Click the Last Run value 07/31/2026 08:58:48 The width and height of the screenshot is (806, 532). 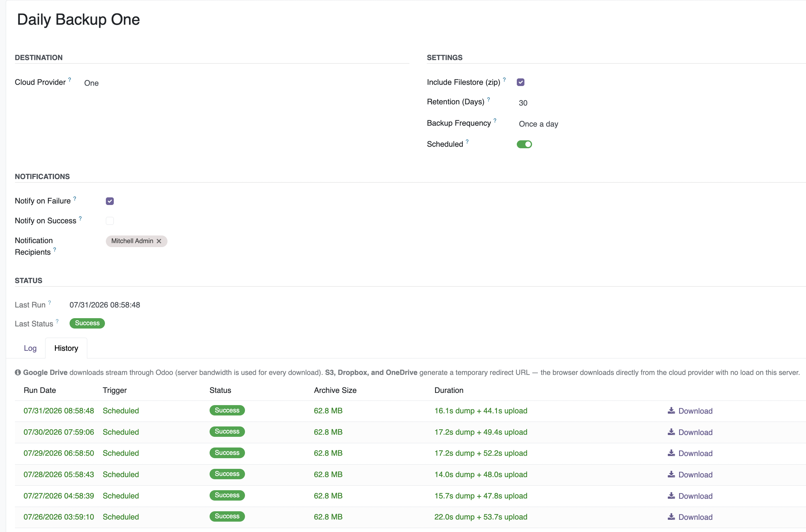click(105, 305)
